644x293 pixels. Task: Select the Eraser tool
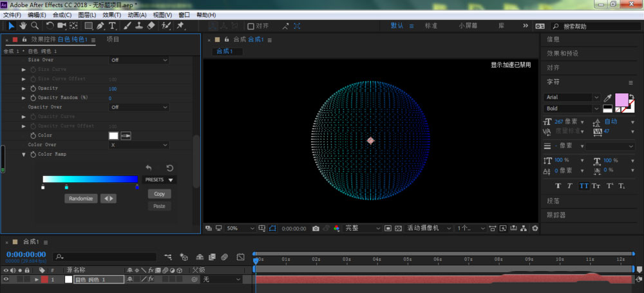click(151, 26)
